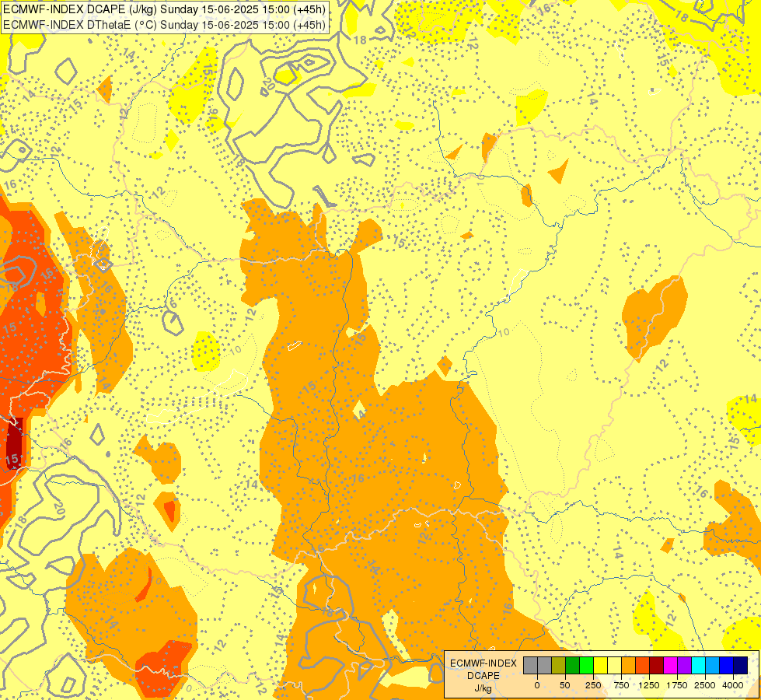Click the legend value 1250

tap(649, 685)
